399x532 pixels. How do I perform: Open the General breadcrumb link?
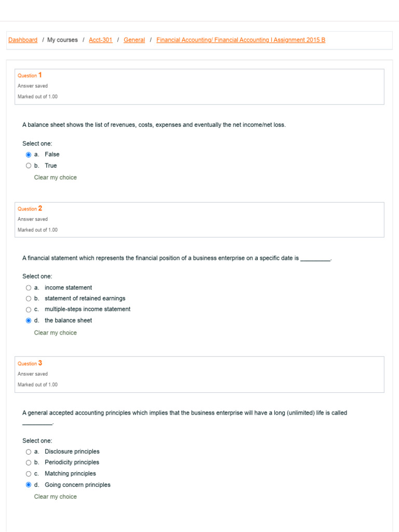click(x=134, y=40)
